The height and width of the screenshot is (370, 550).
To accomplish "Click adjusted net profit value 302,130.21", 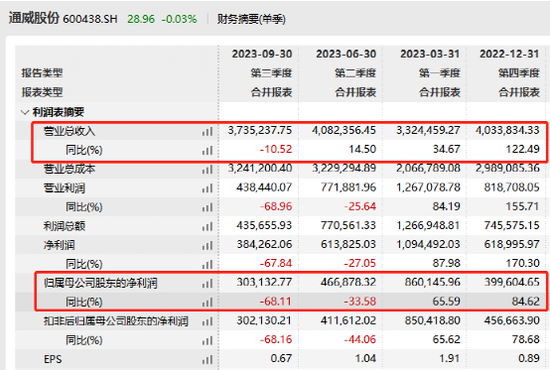I will pyautogui.click(x=264, y=320).
